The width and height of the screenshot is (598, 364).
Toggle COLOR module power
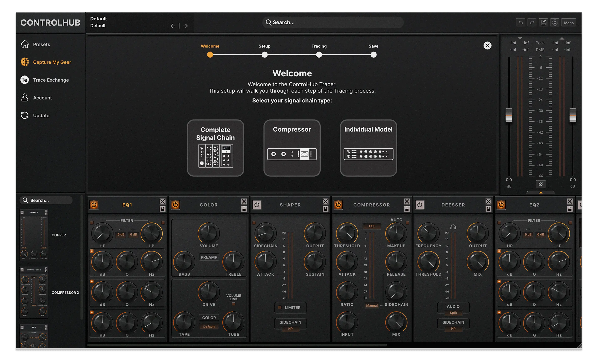[x=176, y=205]
